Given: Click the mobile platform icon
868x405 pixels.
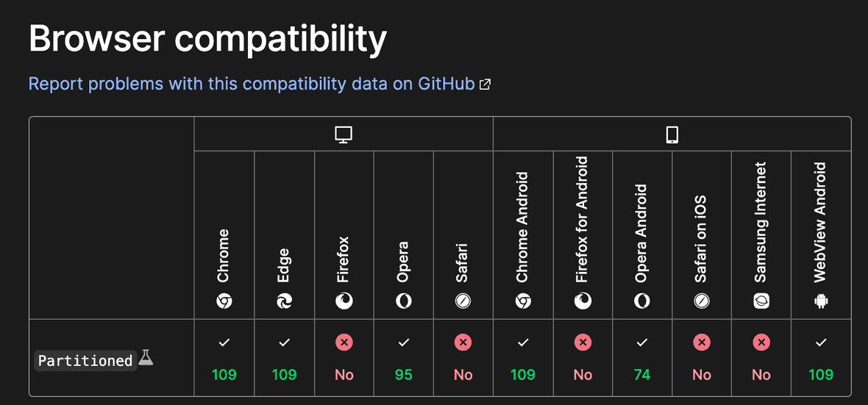Looking at the screenshot, I should 672,135.
